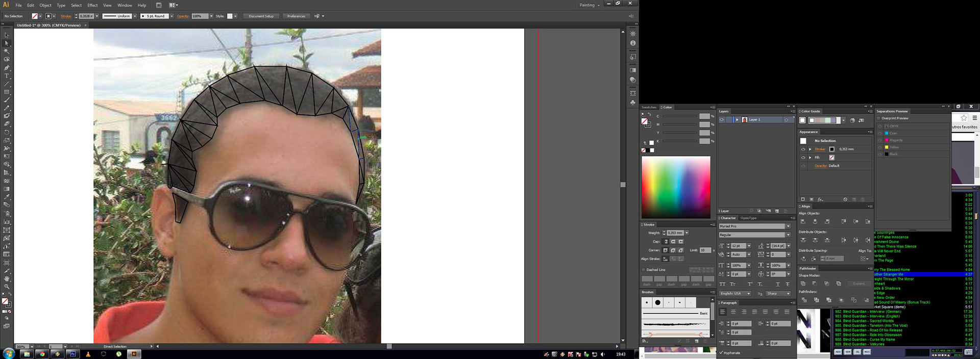Select the Lasso tool
Image resolution: width=980 pixels, height=359 pixels.
click(7, 60)
